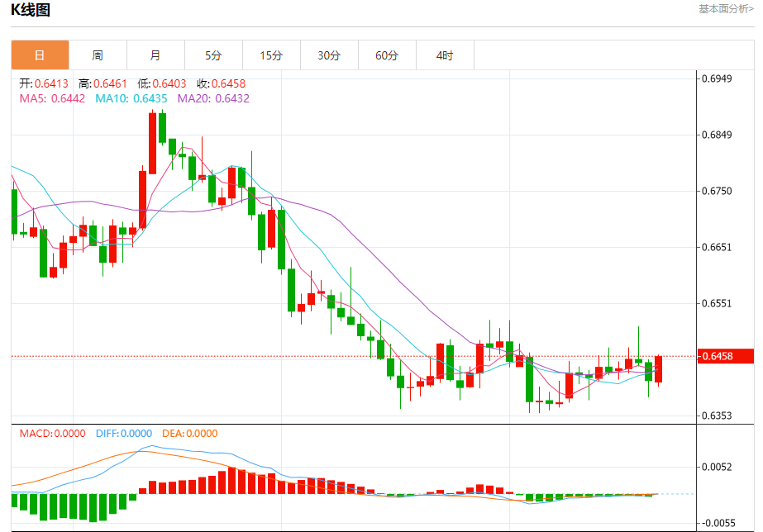Click the 高:0.6461 high price value
The width and height of the screenshot is (763, 532).
pos(103,83)
